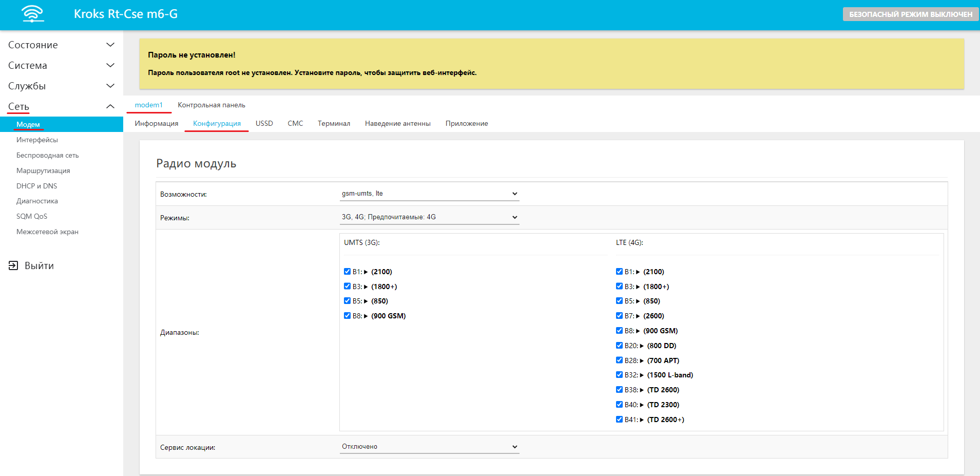
Task: Open the Межсетевой экран sidebar link
Action: [x=47, y=232]
